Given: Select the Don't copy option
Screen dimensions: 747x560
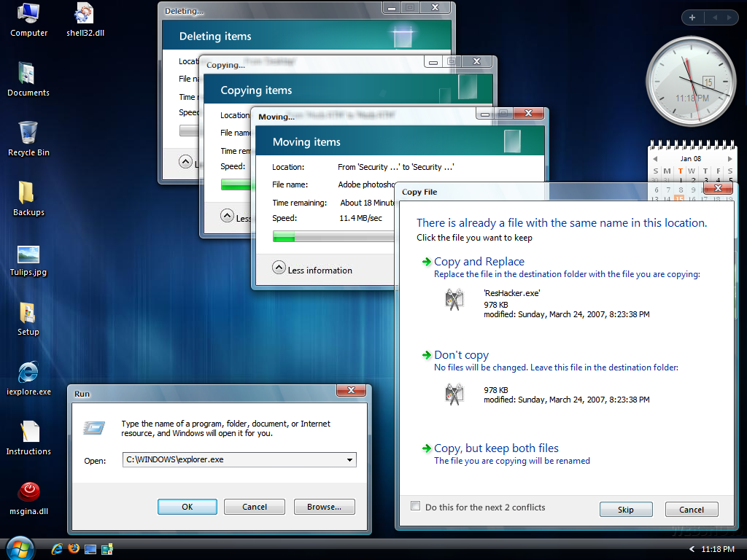Looking at the screenshot, I should coord(461,355).
